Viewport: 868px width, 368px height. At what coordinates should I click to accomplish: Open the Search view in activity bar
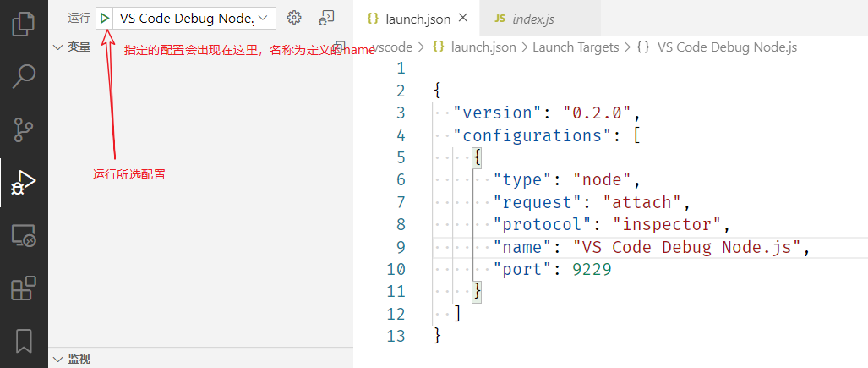click(x=24, y=76)
